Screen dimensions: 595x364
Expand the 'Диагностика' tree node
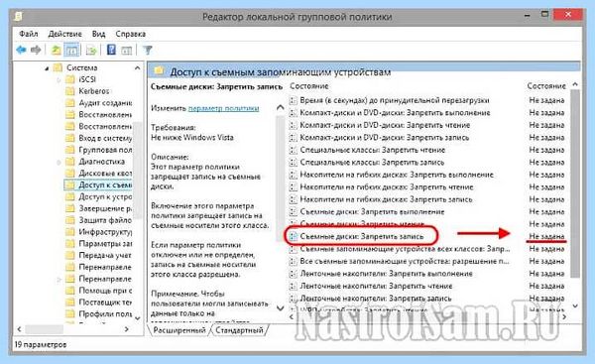coord(59,162)
